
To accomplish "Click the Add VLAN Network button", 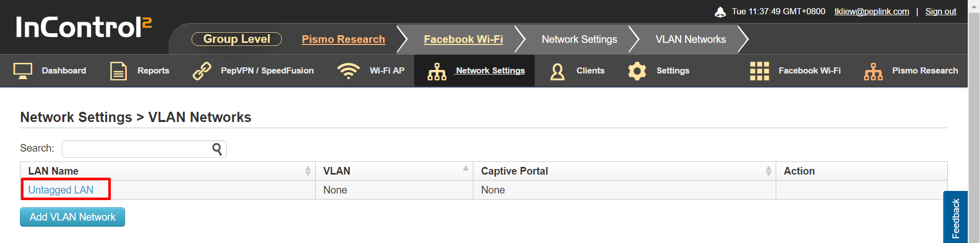I will (x=73, y=217).
